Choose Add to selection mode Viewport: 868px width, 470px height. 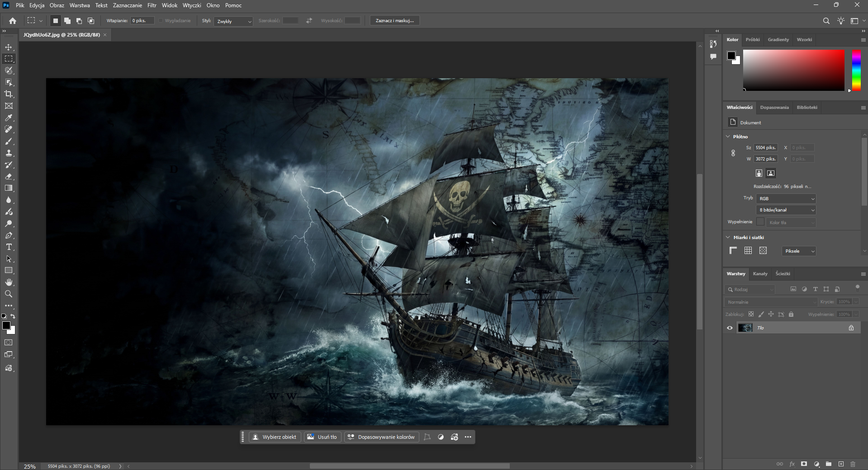point(67,21)
